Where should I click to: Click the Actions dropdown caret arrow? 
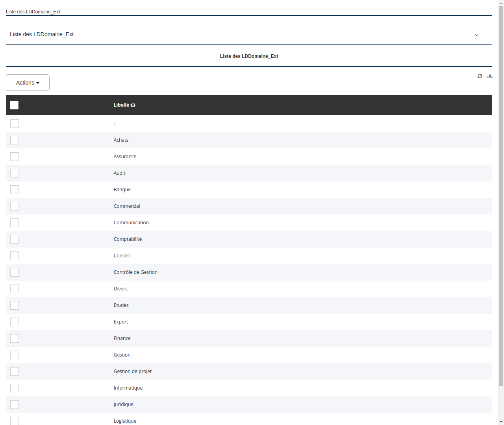39,83
